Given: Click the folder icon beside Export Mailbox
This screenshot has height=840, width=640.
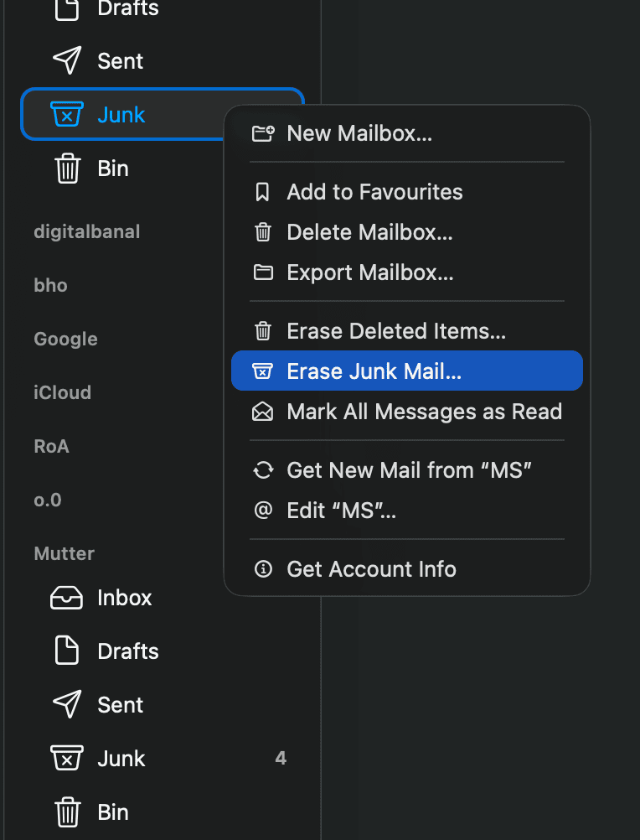Looking at the screenshot, I should tap(263, 272).
